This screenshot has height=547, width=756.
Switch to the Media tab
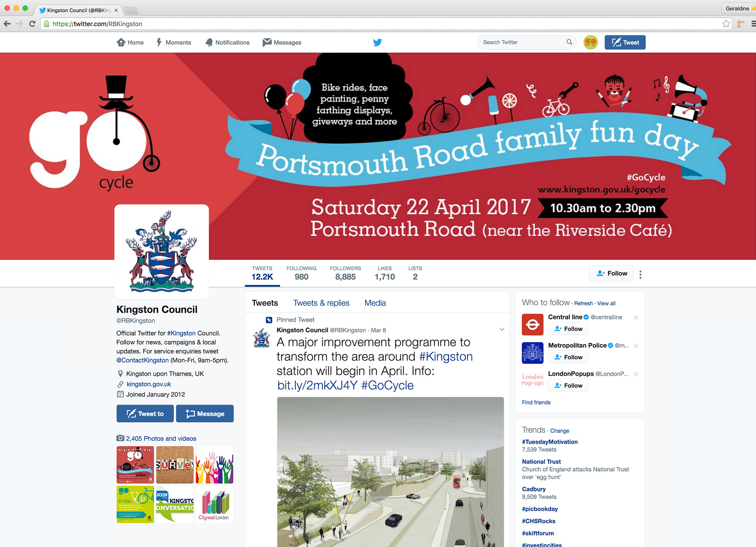point(375,303)
